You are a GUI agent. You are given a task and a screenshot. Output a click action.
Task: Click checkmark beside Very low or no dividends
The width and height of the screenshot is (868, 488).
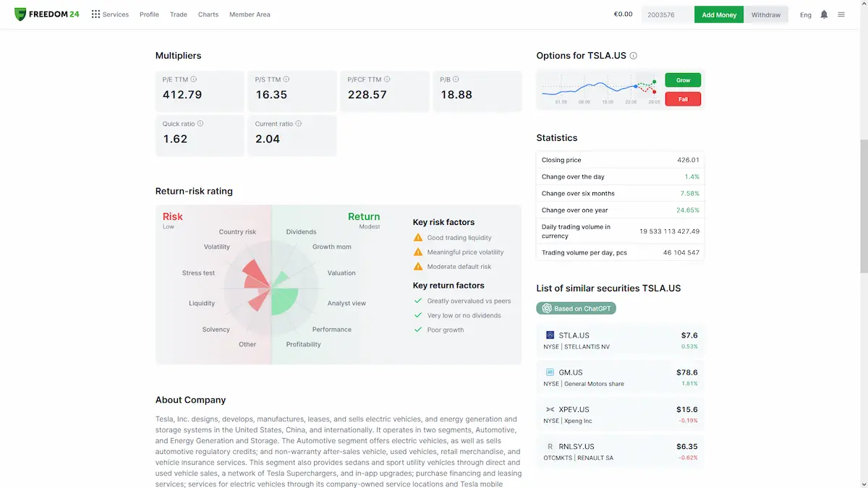tap(418, 315)
